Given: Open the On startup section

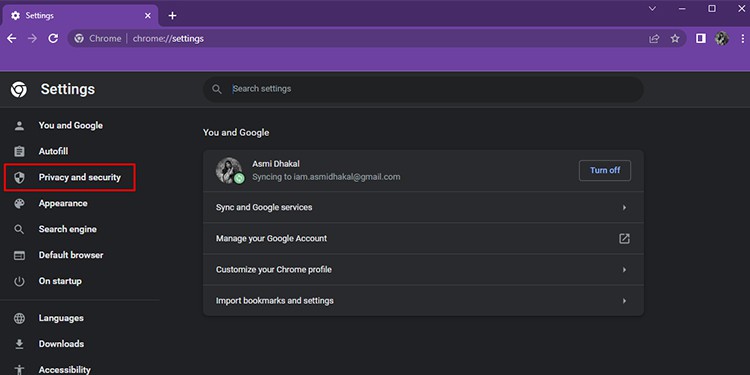Looking at the screenshot, I should [60, 281].
